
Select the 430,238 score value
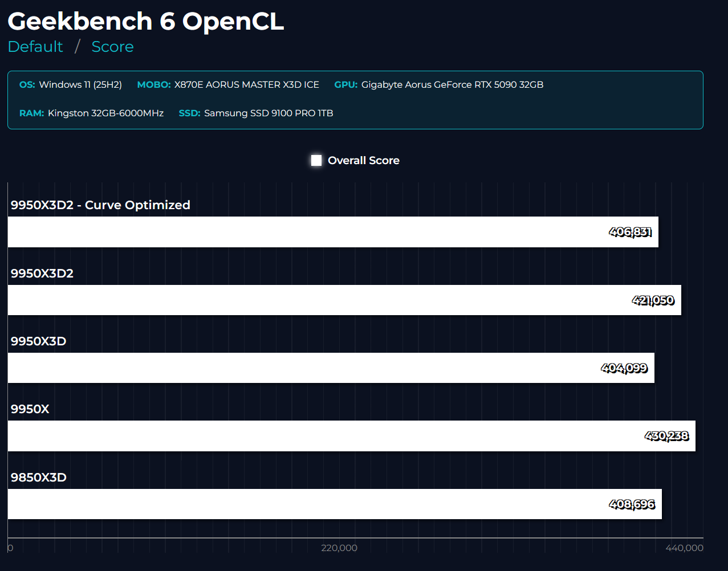click(x=666, y=436)
